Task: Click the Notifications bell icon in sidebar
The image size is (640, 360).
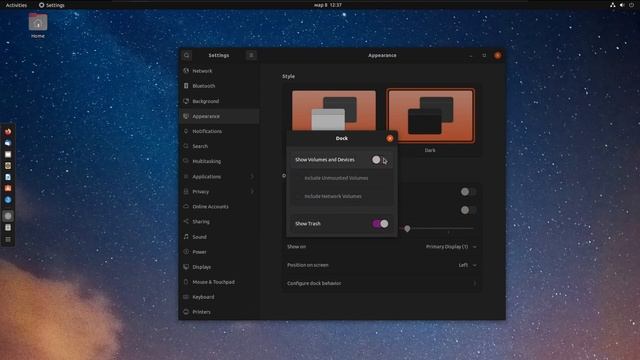Action: [186, 131]
